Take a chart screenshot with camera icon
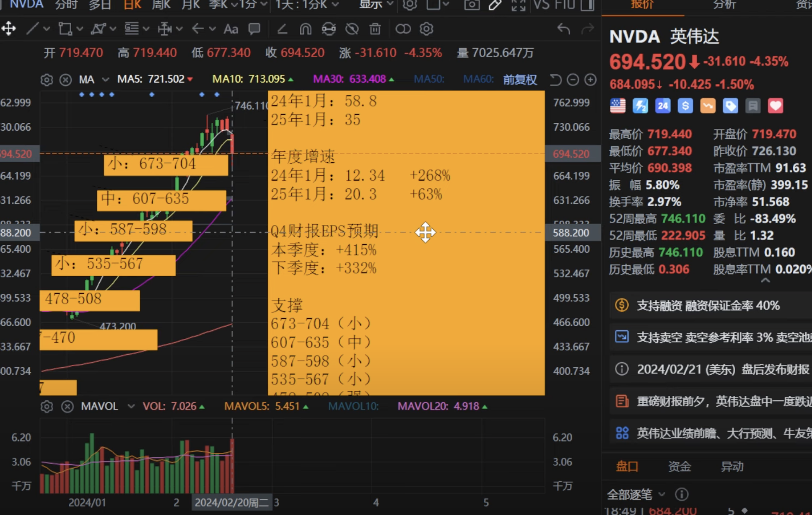The height and width of the screenshot is (515, 812). (472, 5)
